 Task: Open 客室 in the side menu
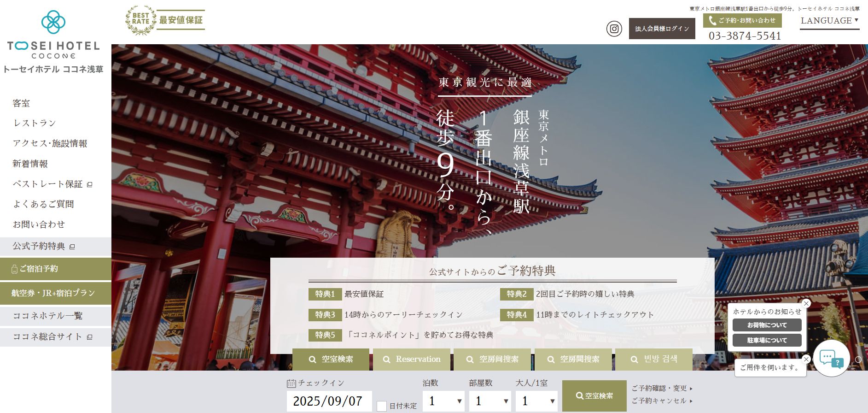pos(21,103)
